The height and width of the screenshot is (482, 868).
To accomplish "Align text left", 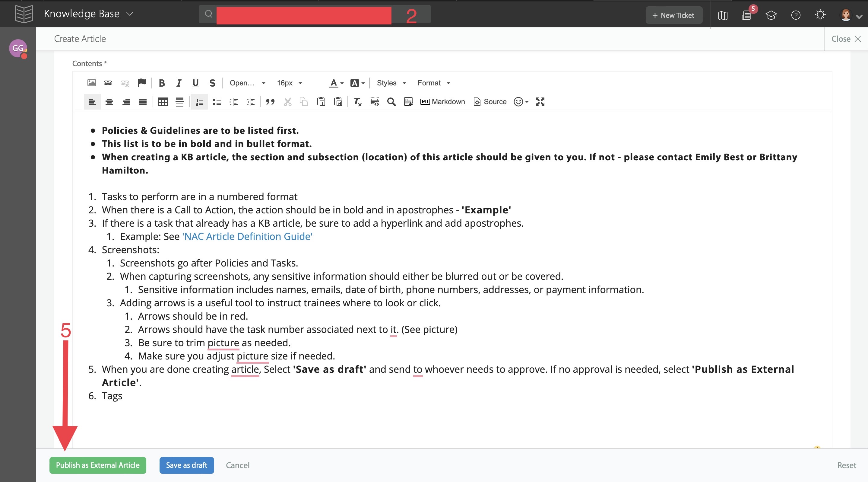I will pos(92,102).
